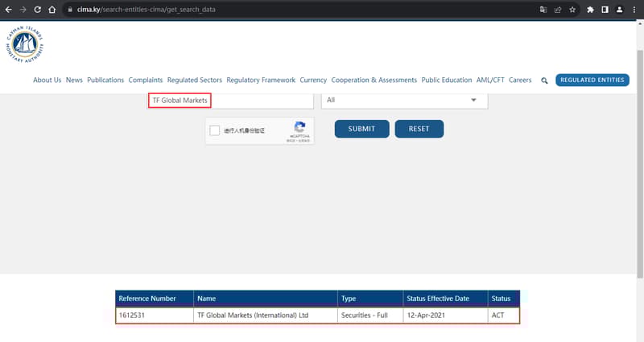The image size is (644, 342).
Task: Reload the page with the refresh icon
Action: click(37, 10)
